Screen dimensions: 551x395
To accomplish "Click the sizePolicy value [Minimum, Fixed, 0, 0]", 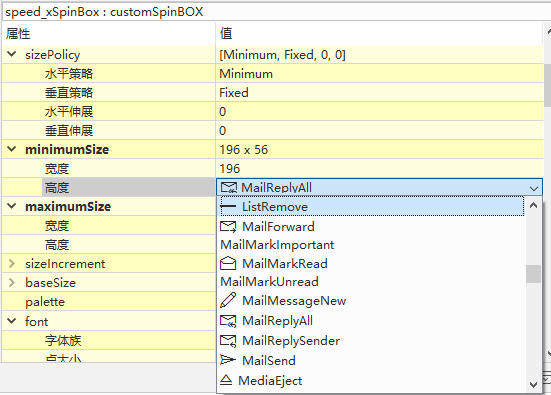I will click(282, 55).
